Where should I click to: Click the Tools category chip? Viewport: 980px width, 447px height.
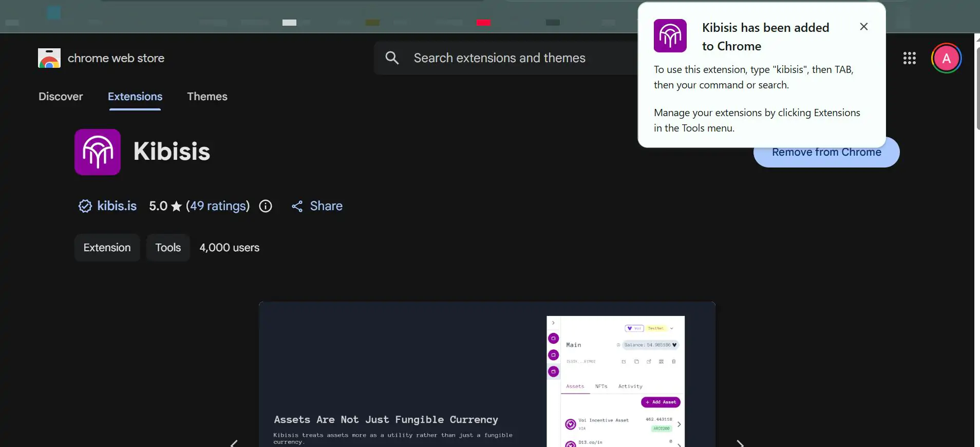click(x=168, y=248)
